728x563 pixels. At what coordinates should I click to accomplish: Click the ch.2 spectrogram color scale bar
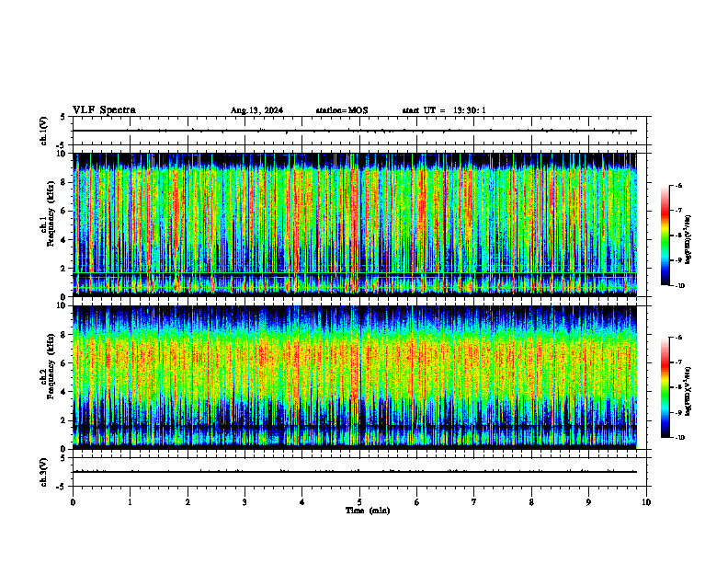[x=665, y=387]
